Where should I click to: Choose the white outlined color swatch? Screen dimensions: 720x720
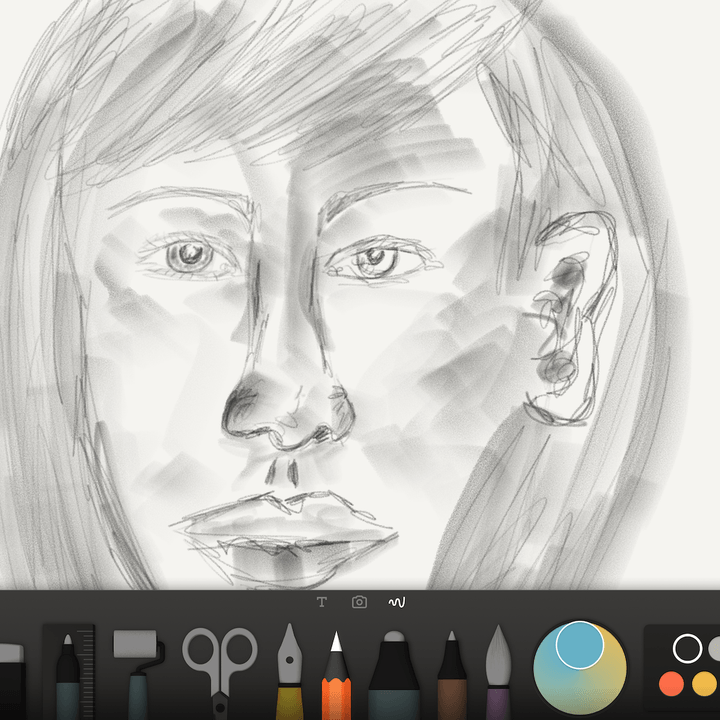(687, 648)
